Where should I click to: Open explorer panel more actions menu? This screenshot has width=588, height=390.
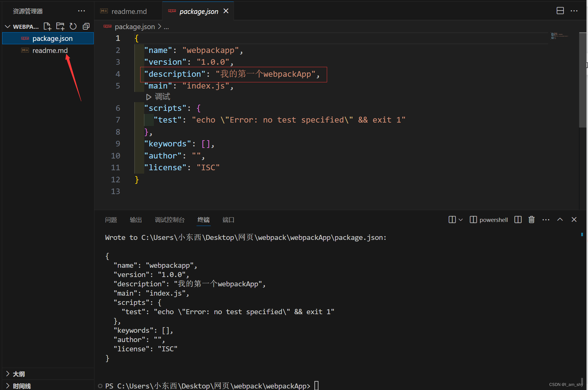(81, 11)
